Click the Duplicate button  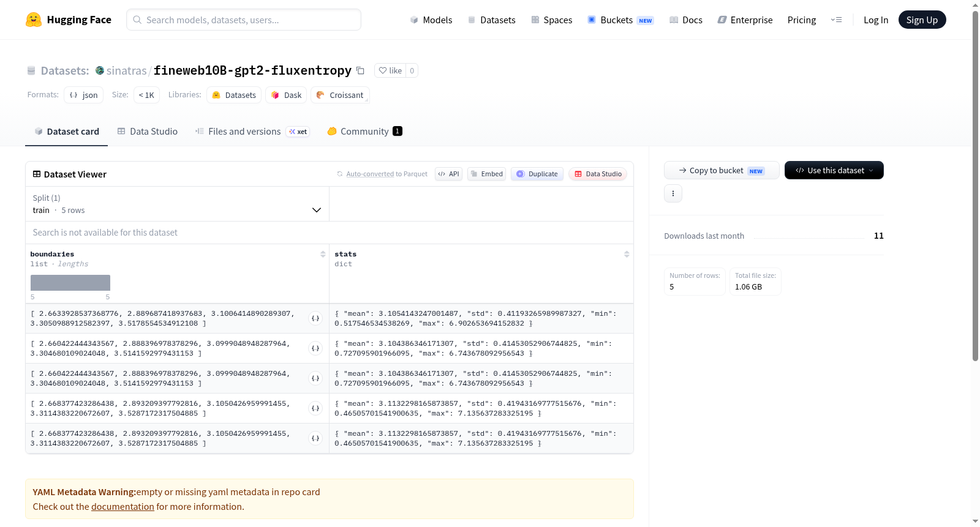(x=537, y=174)
